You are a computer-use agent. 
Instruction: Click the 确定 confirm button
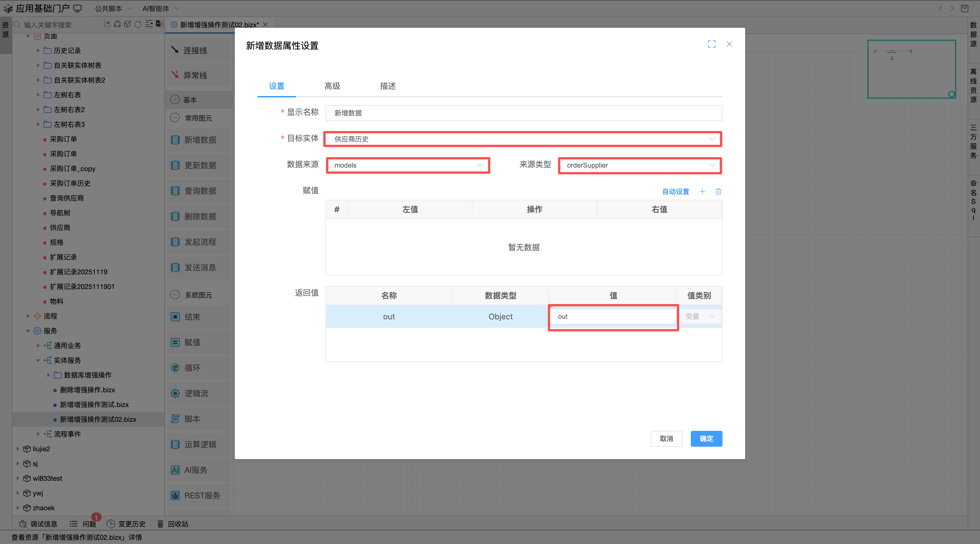(706, 438)
